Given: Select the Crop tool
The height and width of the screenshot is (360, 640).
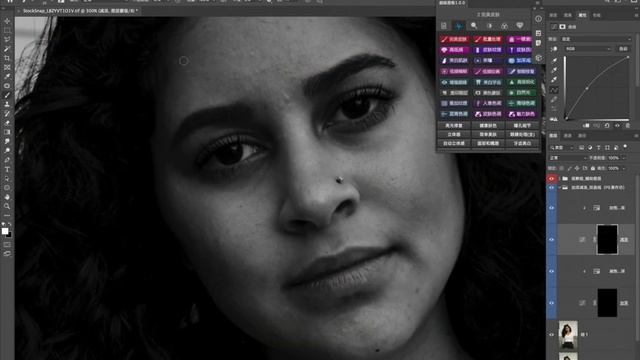Looking at the screenshot, I should point(7,58).
